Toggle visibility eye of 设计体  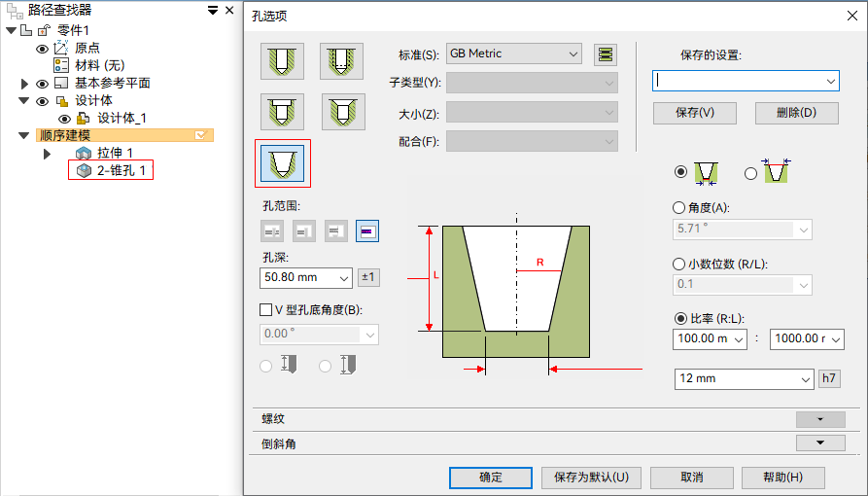(x=42, y=101)
